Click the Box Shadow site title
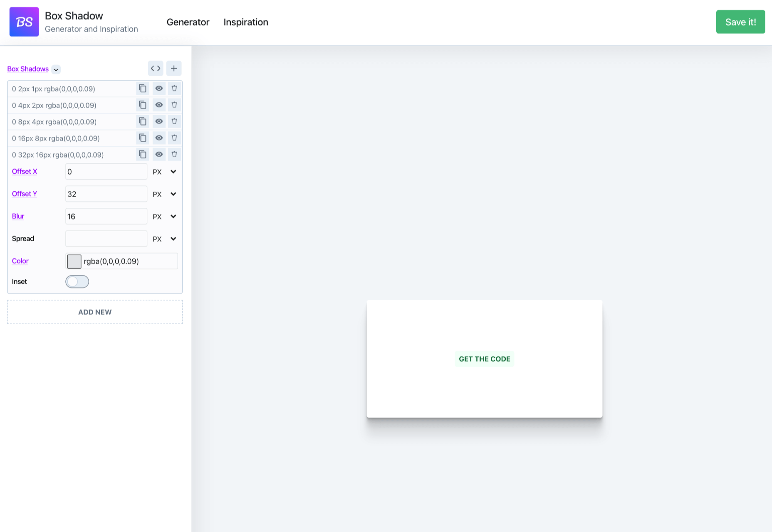The image size is (772, 532). tap(74, 16)
